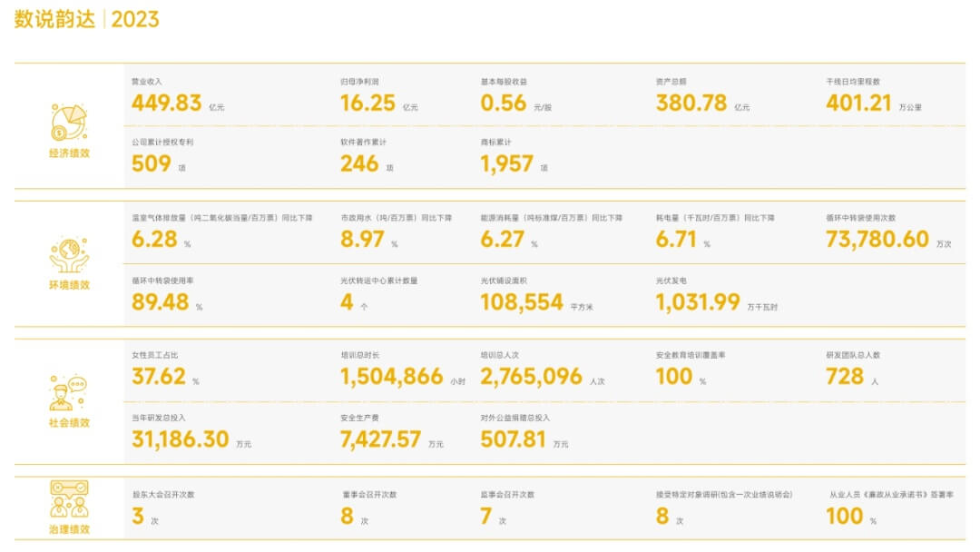
Task: Select the 环境绩效 section label
Action: tap(70, 285)
